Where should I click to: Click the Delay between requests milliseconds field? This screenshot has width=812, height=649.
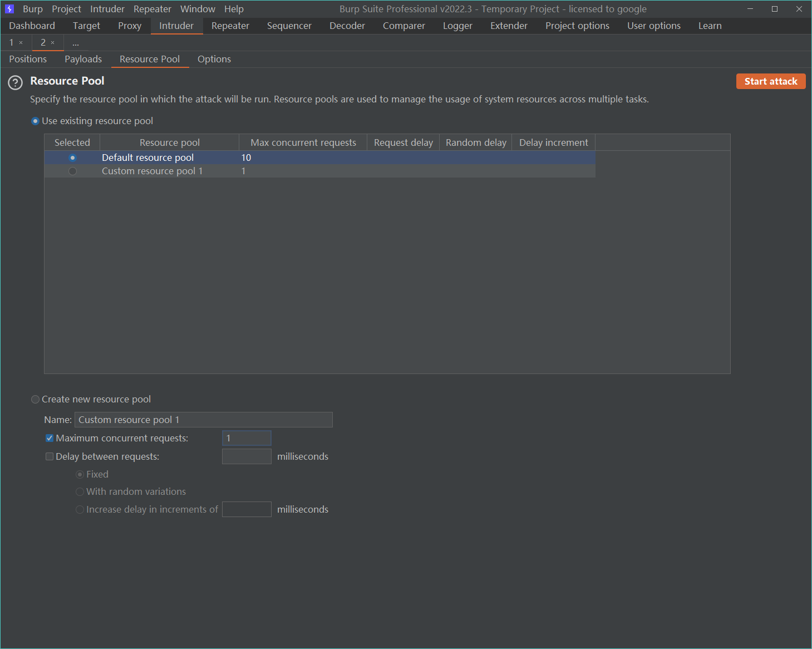247,456
